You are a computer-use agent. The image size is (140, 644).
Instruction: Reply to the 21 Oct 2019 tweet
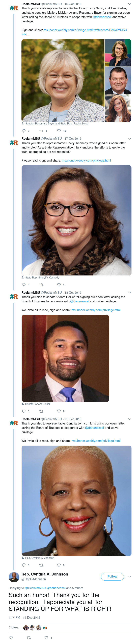[x=24, y=565]
